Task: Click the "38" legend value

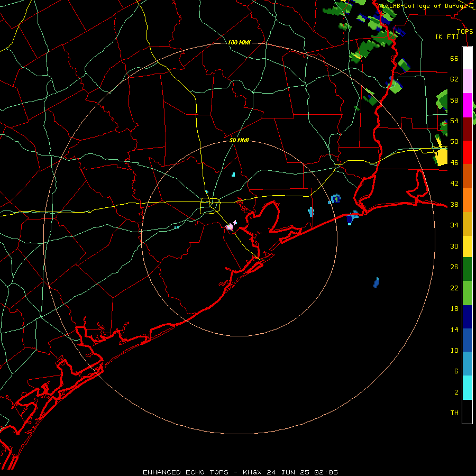Action: pyautogui.click(x=454, y=204)
